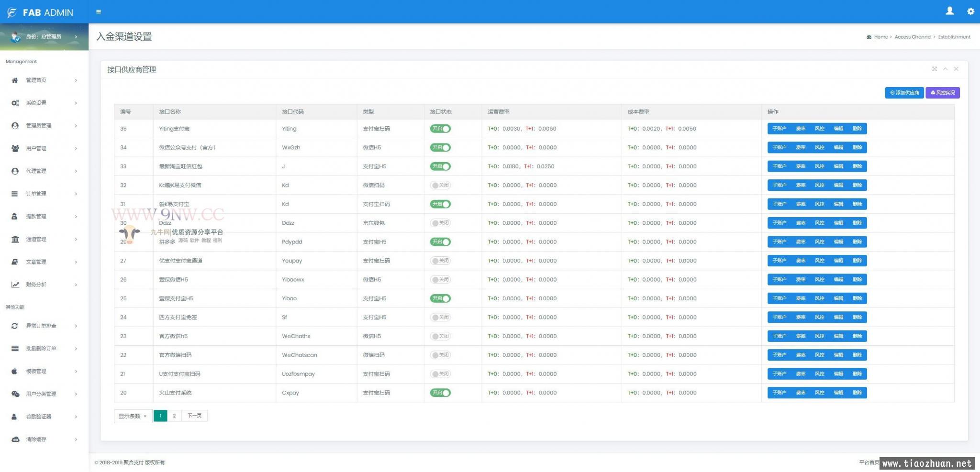Image resolution: width=980 pixels, height=472 pixels.
Task: Click 删除 for the 火山支付系统 row
Action: coord(857,393)
